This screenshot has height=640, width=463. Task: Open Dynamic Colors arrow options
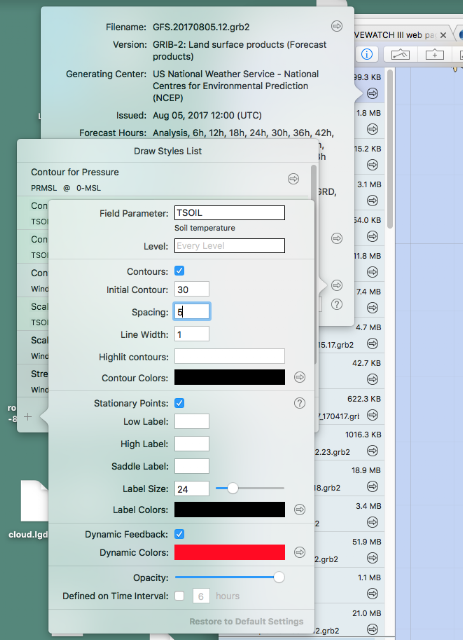pyautogui.click(x=300, y=552)
